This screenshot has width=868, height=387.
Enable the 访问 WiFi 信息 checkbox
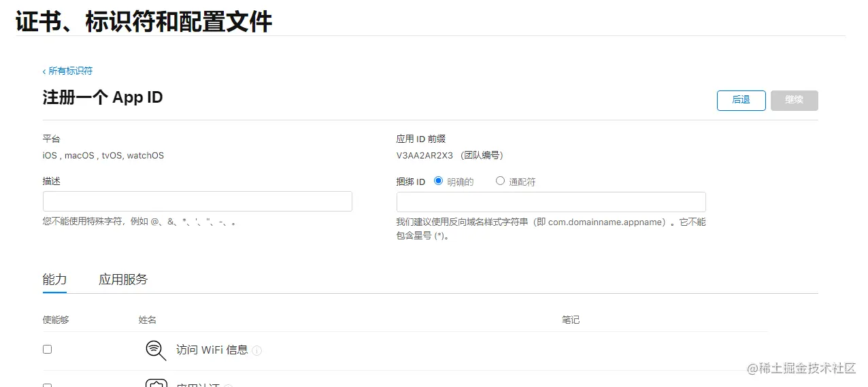(47, 349)
